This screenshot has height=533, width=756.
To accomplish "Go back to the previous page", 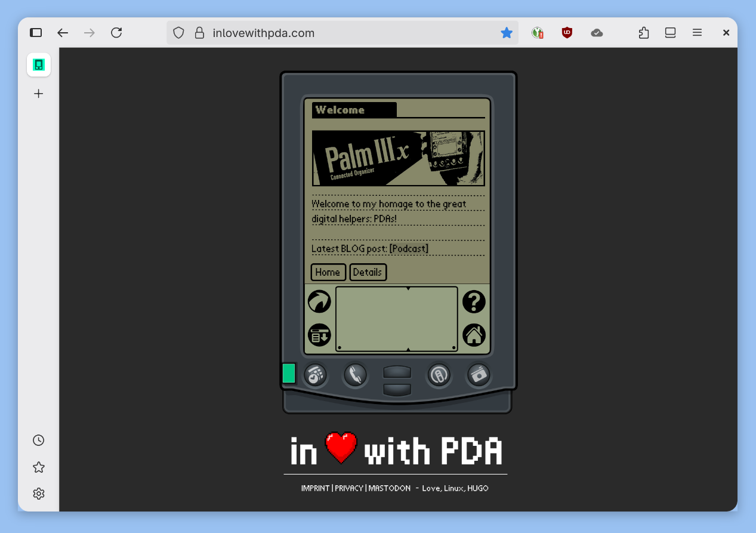I will pyautogui.click(x=63, y=33).
